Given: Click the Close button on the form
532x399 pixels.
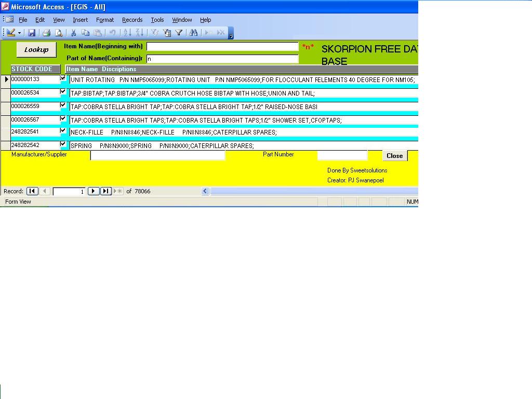Looking at the screenshot, I should point(395,156).
